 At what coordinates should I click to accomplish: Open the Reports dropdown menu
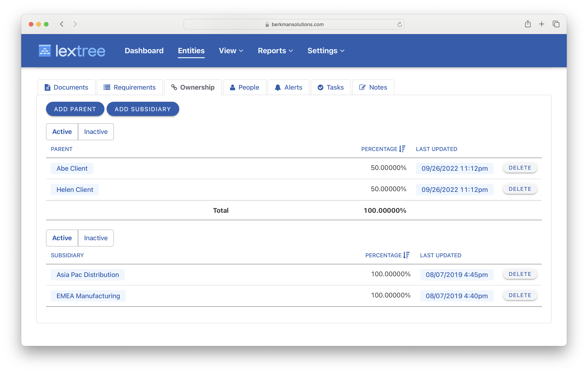click(x=275, y=51)
